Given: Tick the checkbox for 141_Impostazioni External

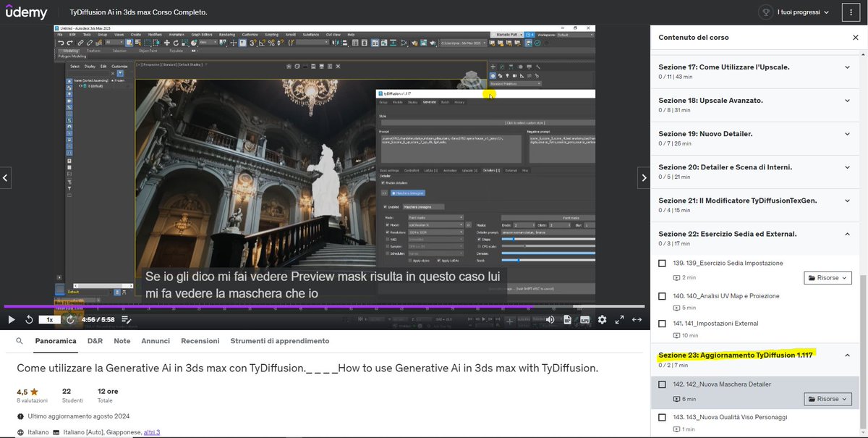Looking at the screenshot, I should pyautogui.click(x=662, y=323).
